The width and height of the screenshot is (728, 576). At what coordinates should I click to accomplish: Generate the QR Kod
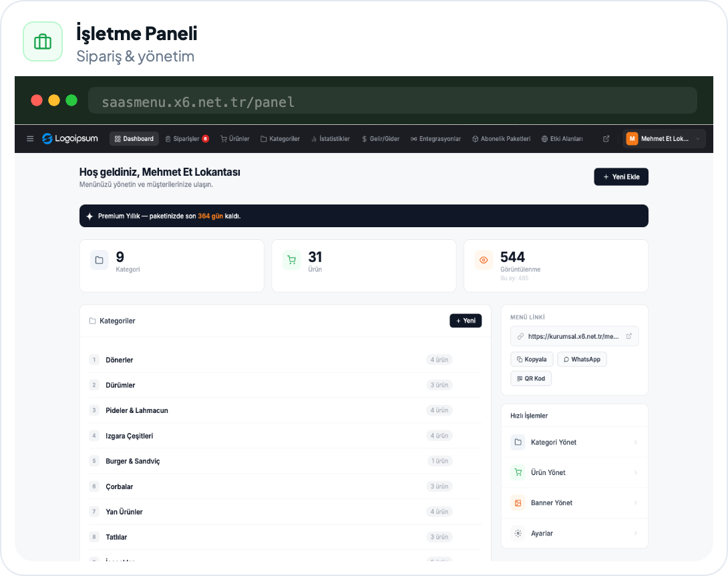point(531,379)
